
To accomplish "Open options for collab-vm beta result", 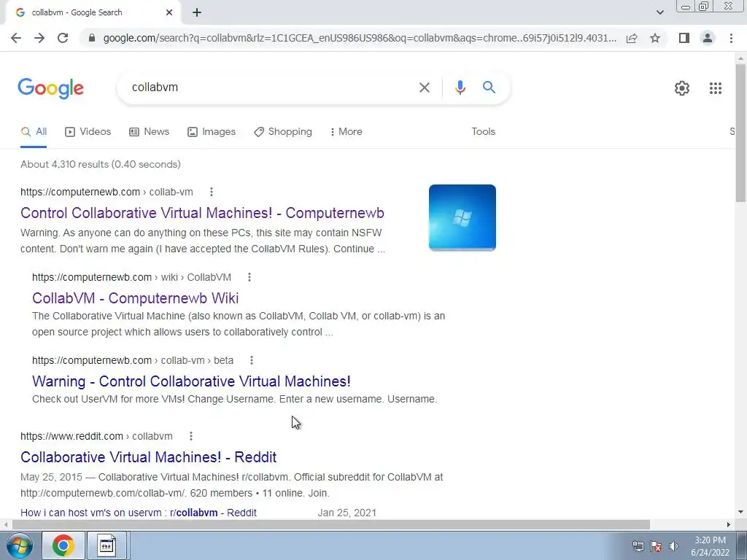I will pyautogui.click(x=252, y=360).
